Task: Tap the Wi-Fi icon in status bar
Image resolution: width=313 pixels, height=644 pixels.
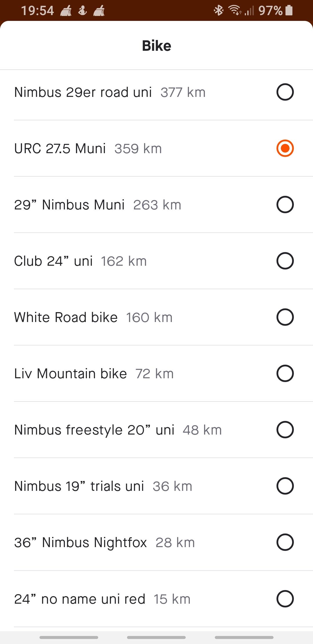Action: click(235, 10)
